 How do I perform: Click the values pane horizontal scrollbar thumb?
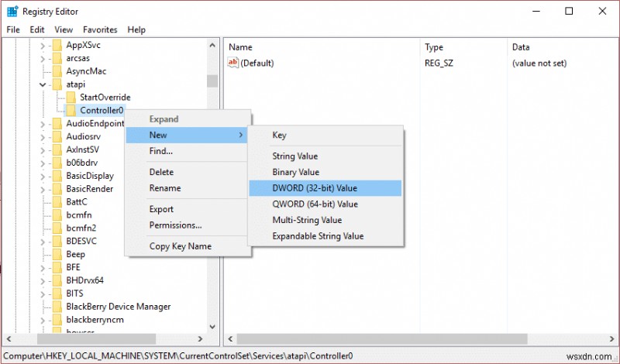coord(382,339)
